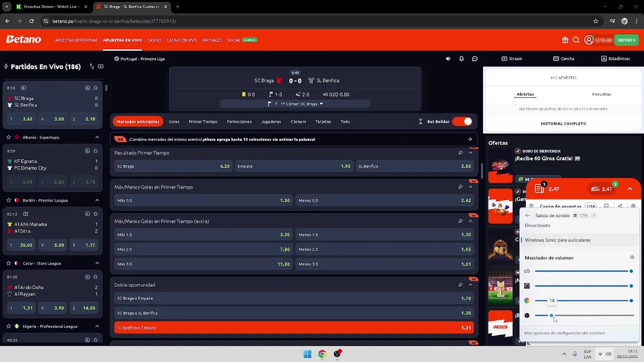
Task: Select Windows Sonic para auriculares option
Action: click(580, 240)
